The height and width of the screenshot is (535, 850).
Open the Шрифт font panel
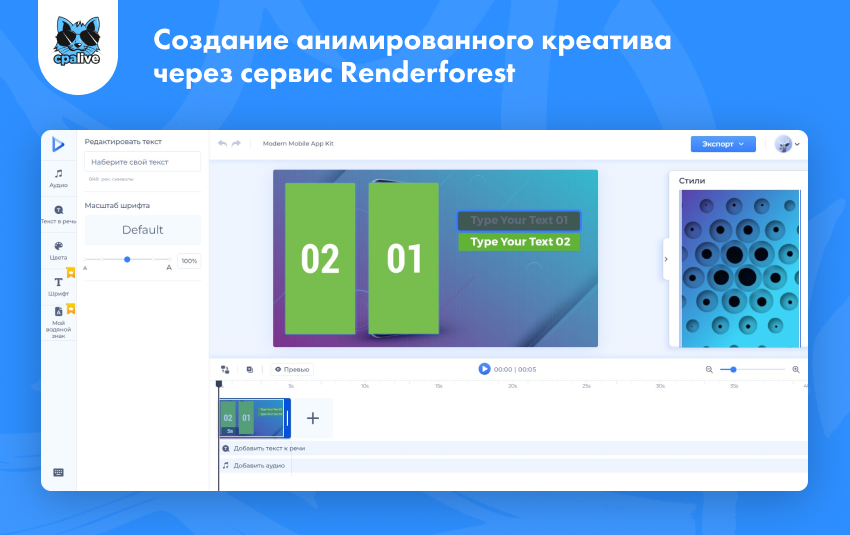(59, 286)
